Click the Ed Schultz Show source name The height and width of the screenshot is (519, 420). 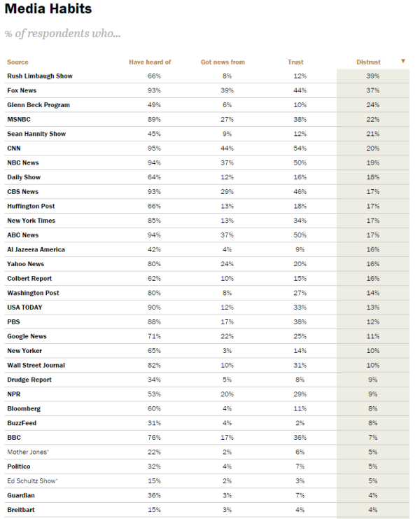click(32, 480)
